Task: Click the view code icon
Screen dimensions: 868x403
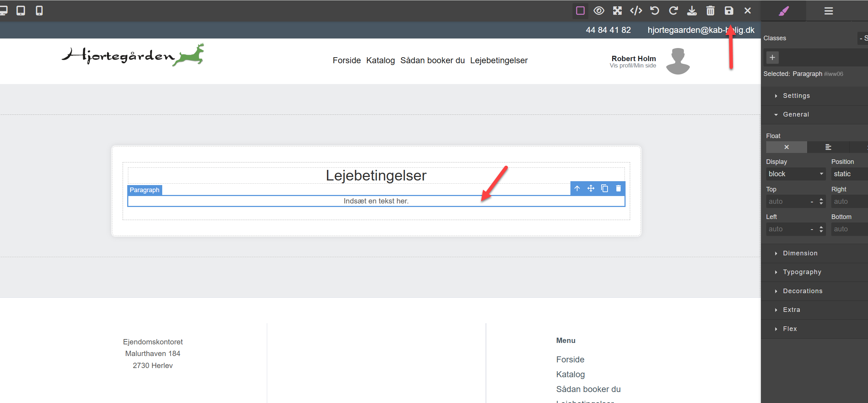Action: 636,11
